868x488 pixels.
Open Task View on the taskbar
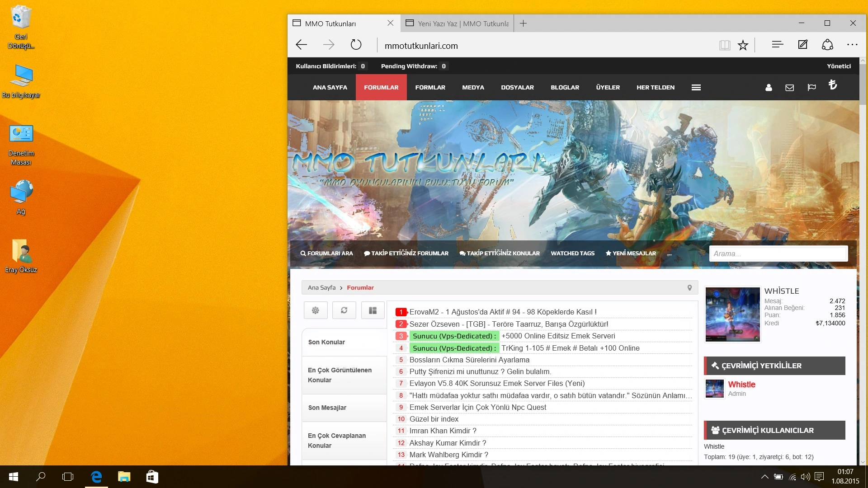point(68,477)
